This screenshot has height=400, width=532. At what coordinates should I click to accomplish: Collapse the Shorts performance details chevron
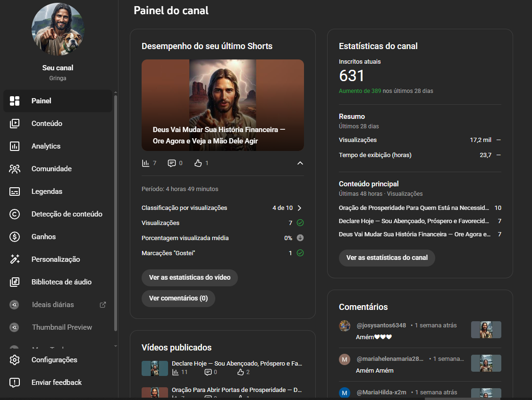click(x=300, y=163)
